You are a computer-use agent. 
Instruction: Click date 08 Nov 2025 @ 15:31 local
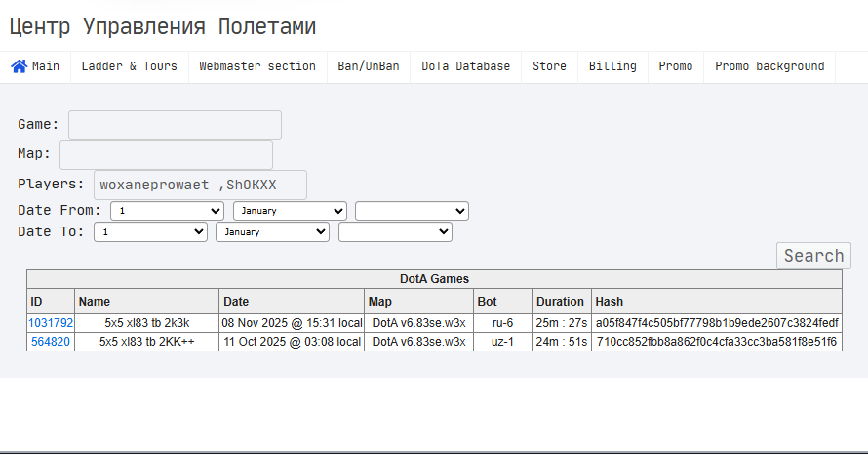(292, 323)
